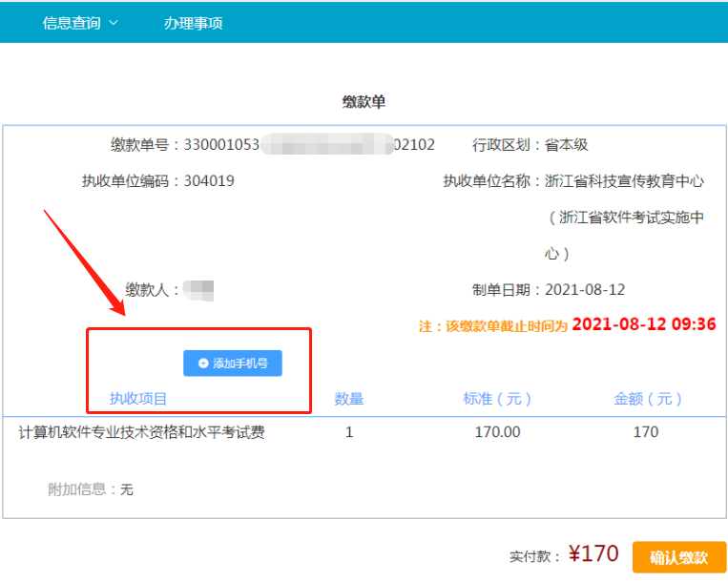Click the orange 确认缴款 button
The image size is (728, 582).
click(x=678, y=557)
